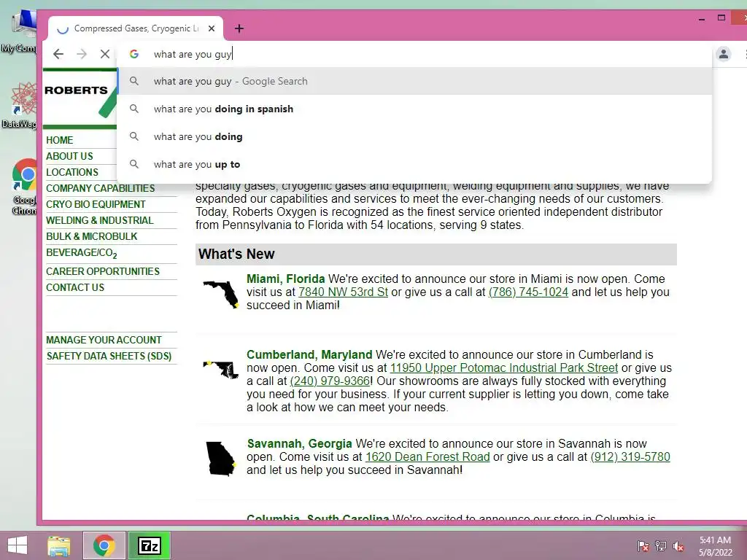Click 11950 Upper Potomac Industrial Park Street link

tap(504, 367)
